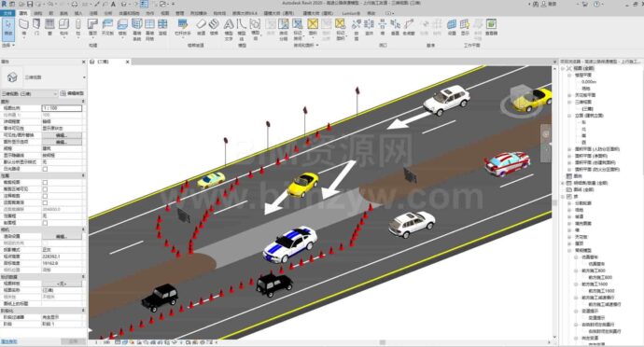Screen dimensions: 644x347
Task: Click Edit button for Visibility/Graphics Overrides
Action: tap(62, 135)
